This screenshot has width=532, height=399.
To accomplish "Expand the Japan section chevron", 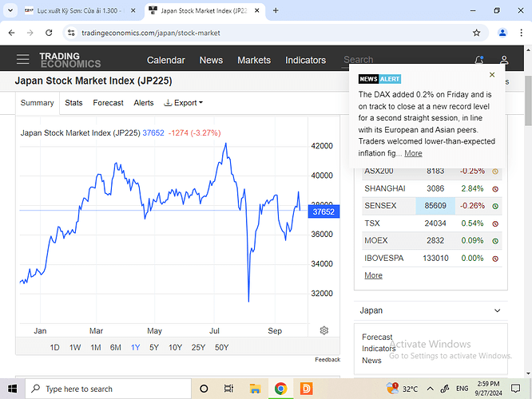I will point(497,310).
